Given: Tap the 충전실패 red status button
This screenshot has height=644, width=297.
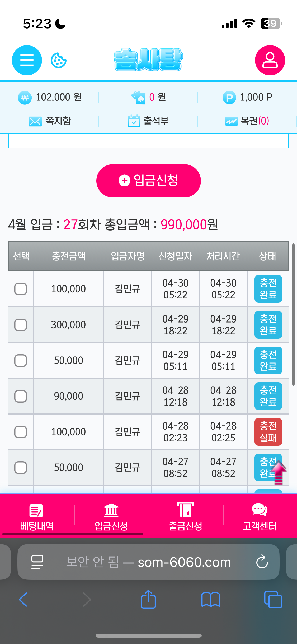Looking at the screenshot, I should tap(268, 432).
